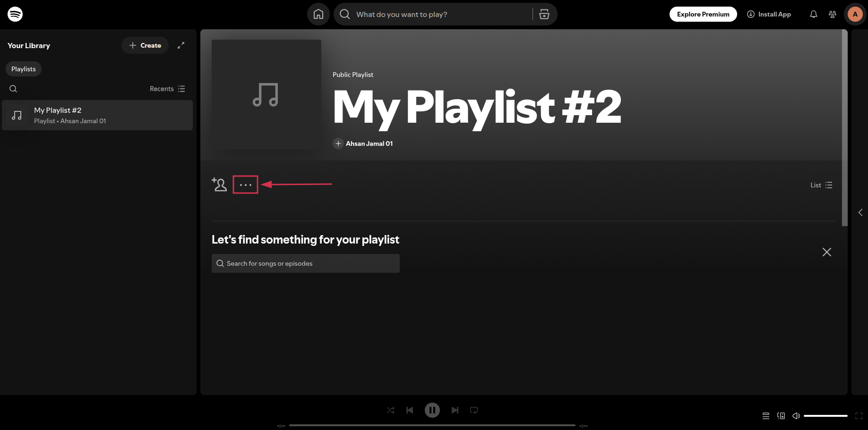Seek within the playback progress bar
The image size is (868, 430).
pyautogui.click(x=432, y=425)
